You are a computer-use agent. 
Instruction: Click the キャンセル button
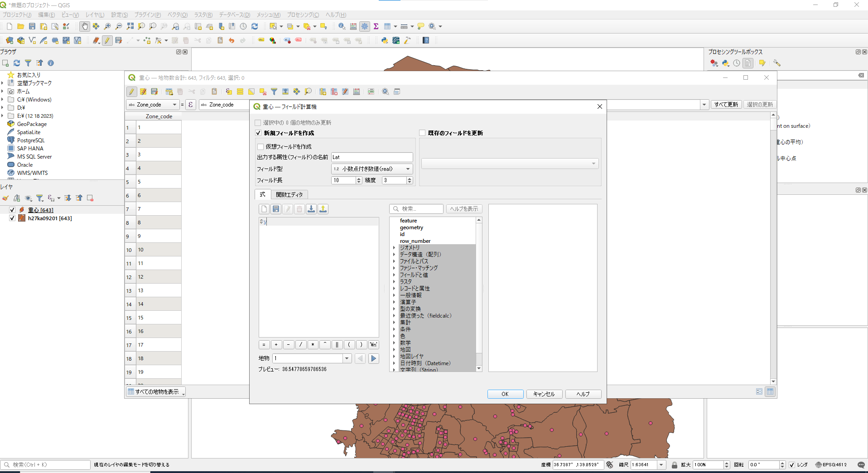544,394
